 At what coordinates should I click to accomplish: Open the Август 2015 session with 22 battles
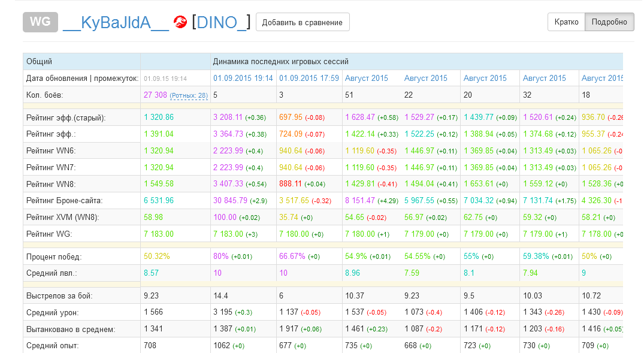point(425,78)
